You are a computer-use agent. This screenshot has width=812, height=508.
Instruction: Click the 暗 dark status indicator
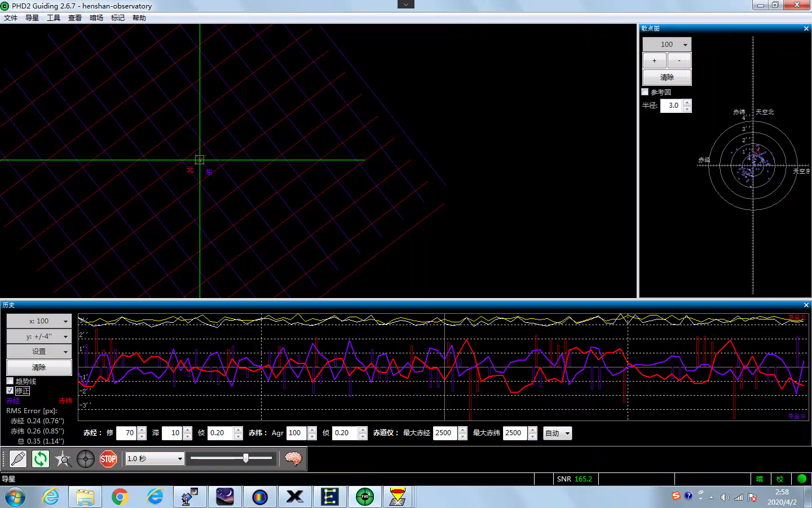tap(760, 479)
